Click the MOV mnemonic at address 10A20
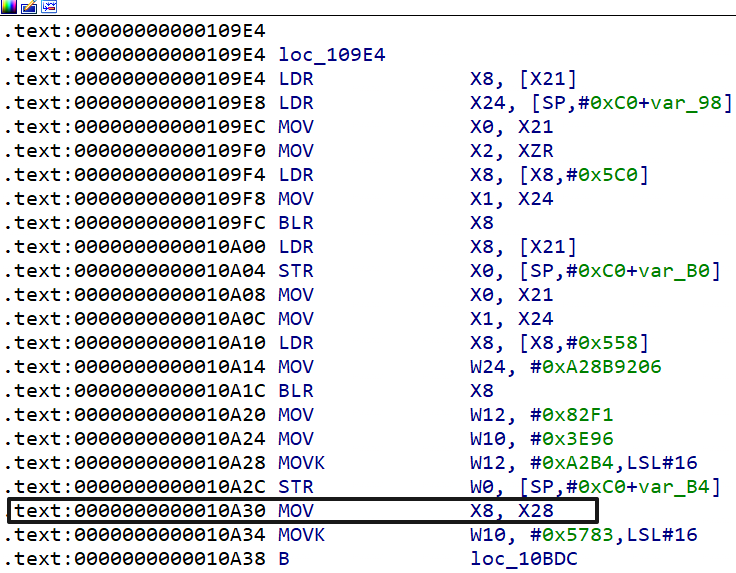This screenshot has height=573, width=736. (x=296, y=415)
